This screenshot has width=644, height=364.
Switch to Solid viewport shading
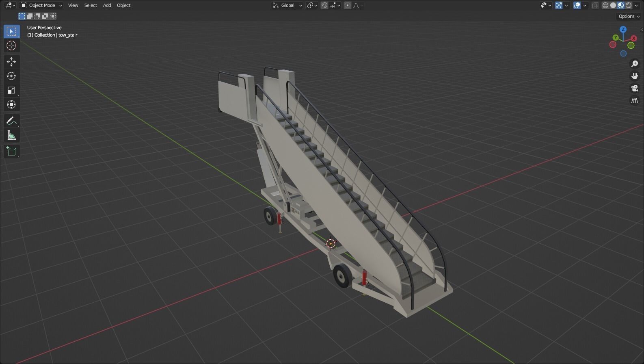(x=613, y=5)
